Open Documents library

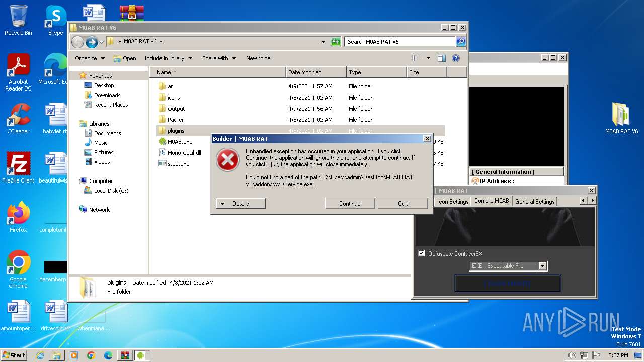(x=107, y=133)
